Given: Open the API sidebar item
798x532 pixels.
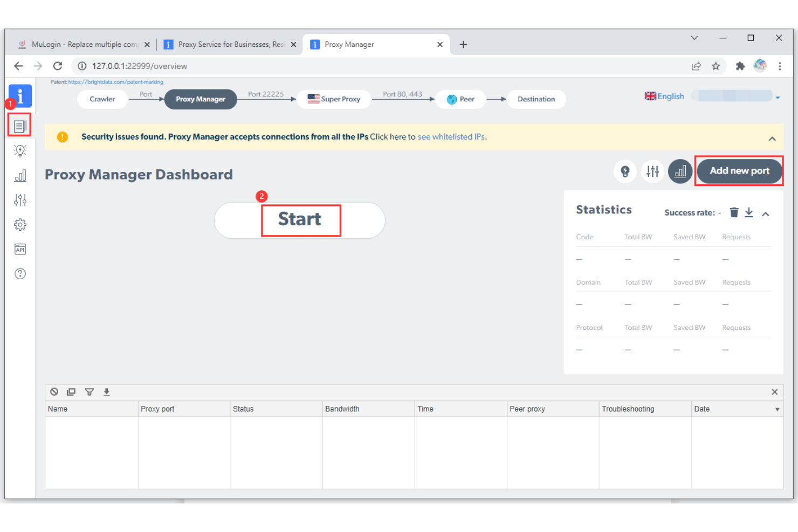Looking at the screenshot, I should (20, 250).
